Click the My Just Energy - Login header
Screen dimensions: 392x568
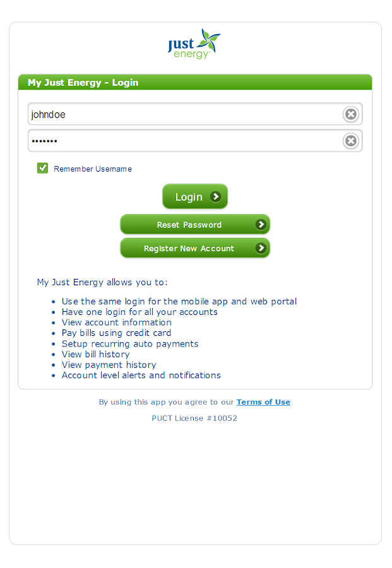pyautogui.click(x=83, y=83)
